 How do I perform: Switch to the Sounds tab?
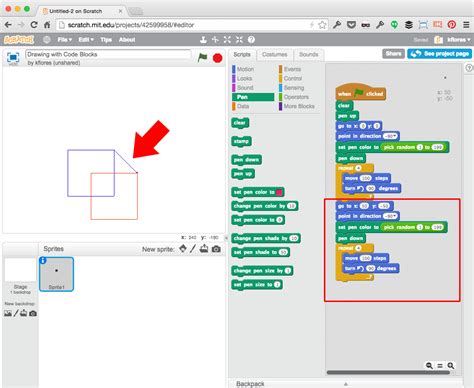[309, 54]
